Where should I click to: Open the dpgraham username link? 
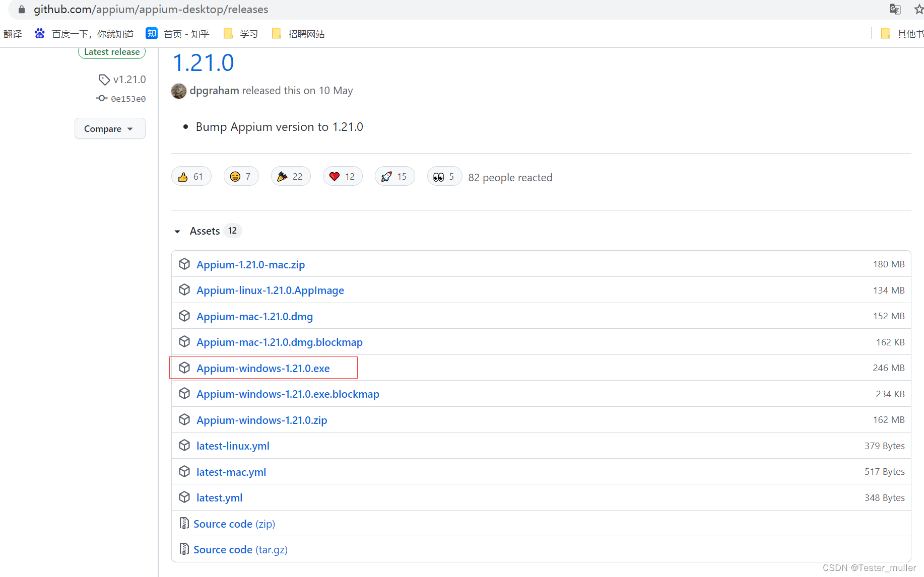[214, 91]
